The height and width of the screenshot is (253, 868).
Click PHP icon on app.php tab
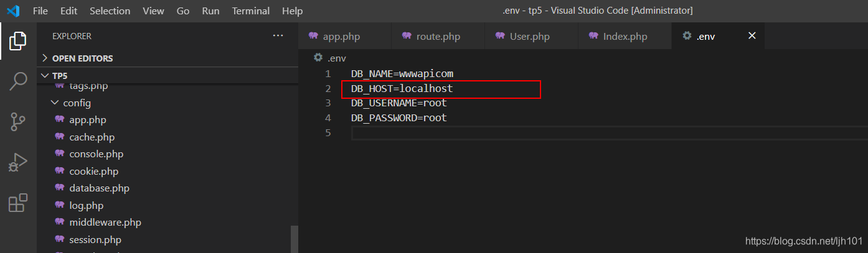[x=313, y=36]
